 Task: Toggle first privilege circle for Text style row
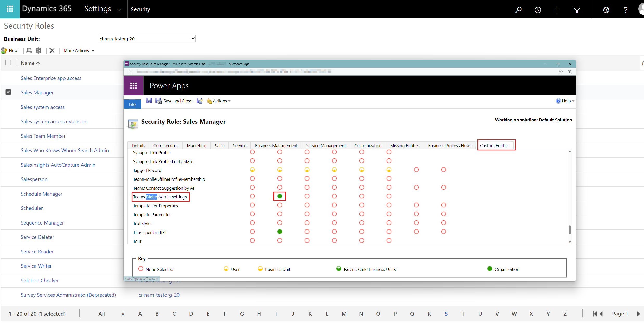click(x=252, y=223)
